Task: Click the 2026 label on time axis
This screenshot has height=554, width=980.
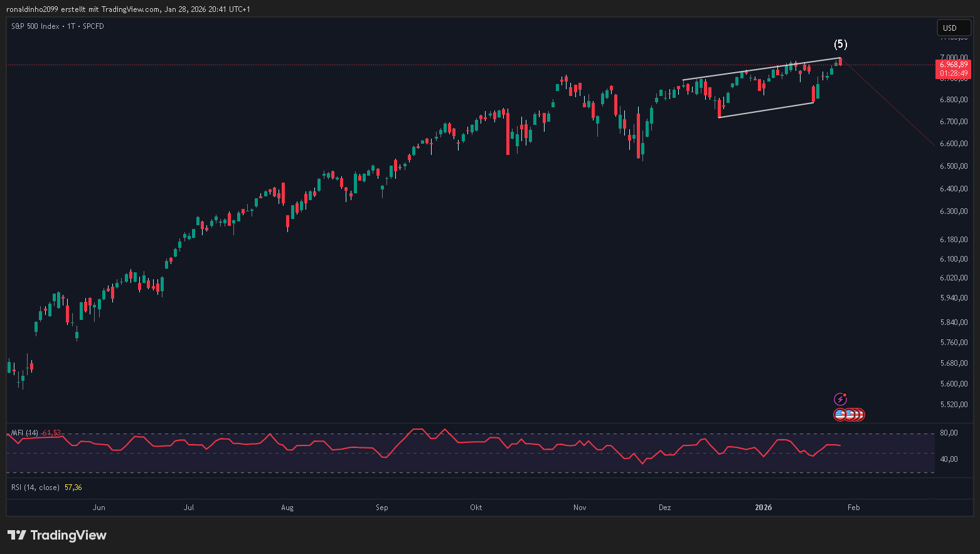Action: pos(764,508)
